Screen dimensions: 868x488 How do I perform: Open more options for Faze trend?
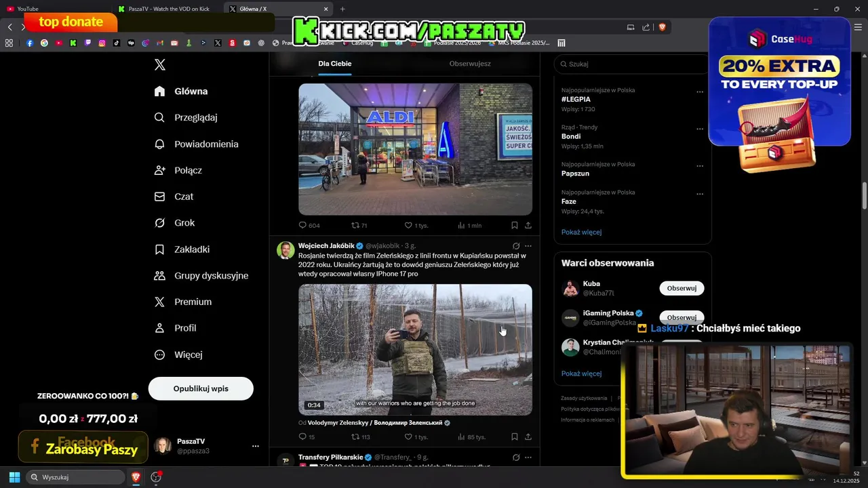700,194
